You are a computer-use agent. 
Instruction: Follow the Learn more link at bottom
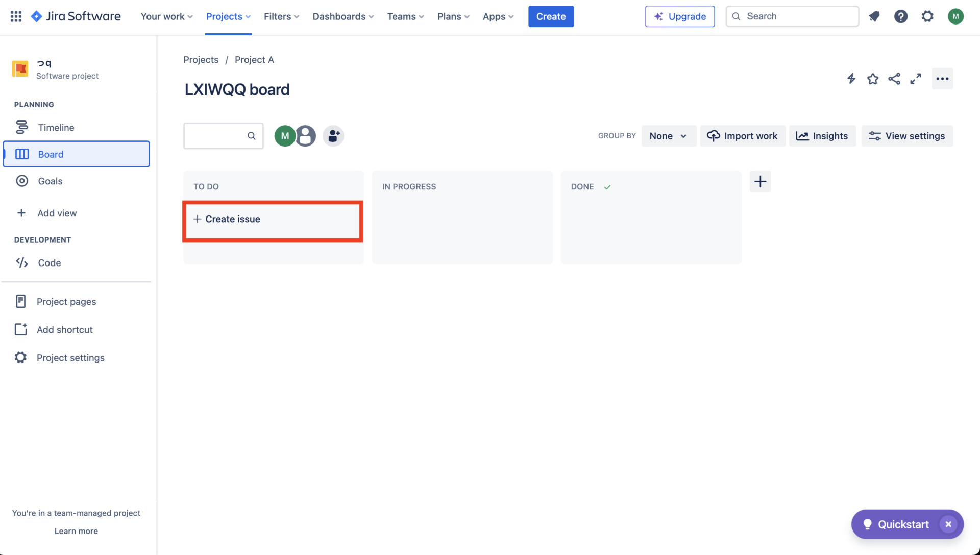point(76,531)
